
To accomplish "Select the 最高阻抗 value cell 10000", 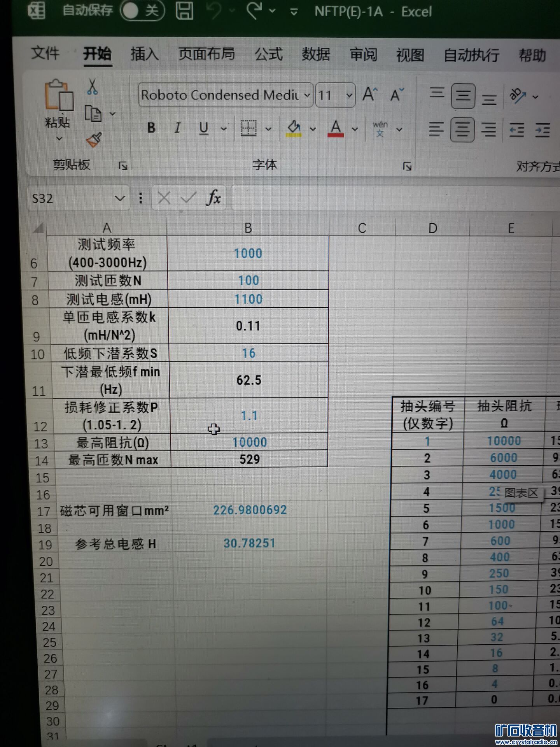I will point(249,442).
